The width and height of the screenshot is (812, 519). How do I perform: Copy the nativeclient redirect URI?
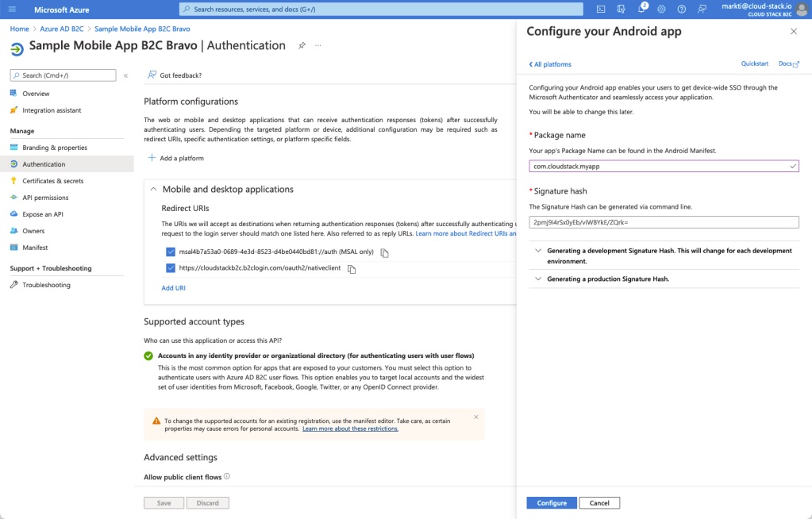pyautogui.click(x=352, y=269)
